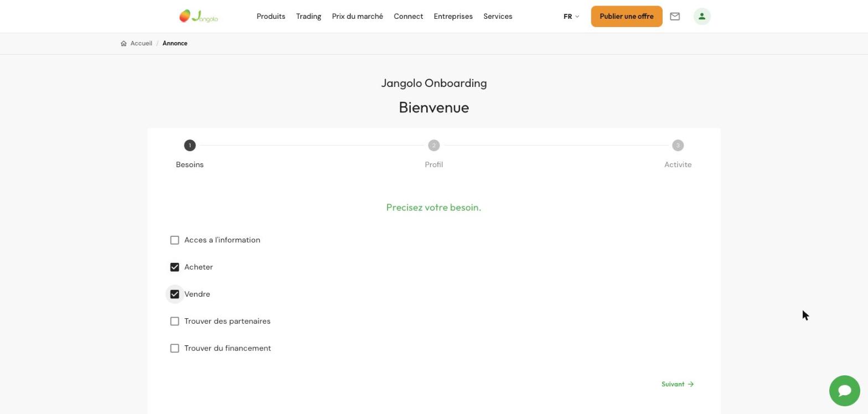Click Suivant to continue
This screenshot has width=868, height=414.
[x=678, y=384]
